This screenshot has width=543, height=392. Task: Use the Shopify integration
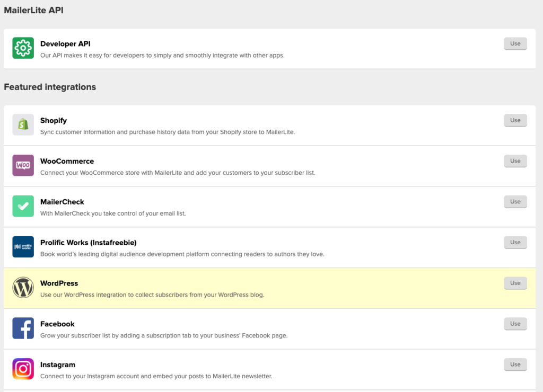[x=515, y=120]
